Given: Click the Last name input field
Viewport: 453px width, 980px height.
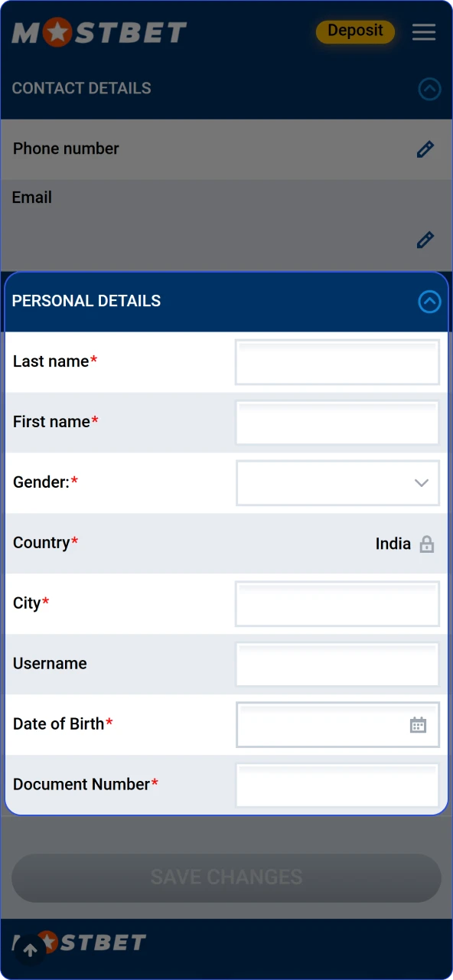Looking at the screenshot, I should (337, 361).
